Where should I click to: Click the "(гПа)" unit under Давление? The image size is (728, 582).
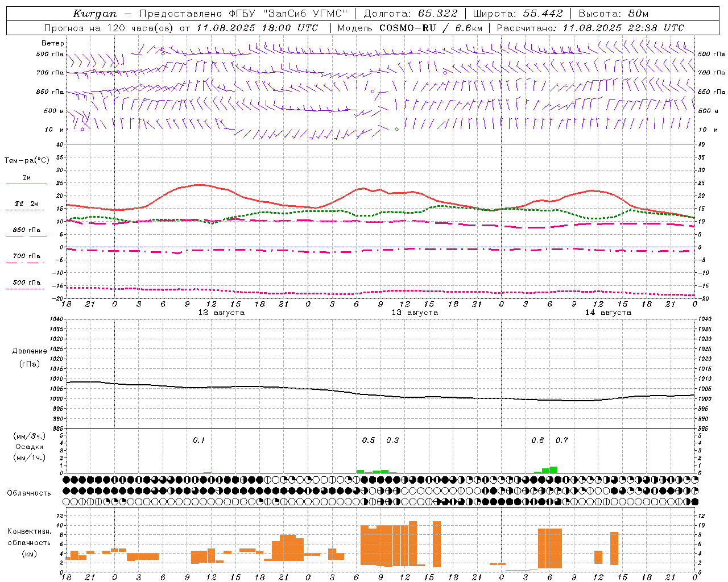(30, 364)
